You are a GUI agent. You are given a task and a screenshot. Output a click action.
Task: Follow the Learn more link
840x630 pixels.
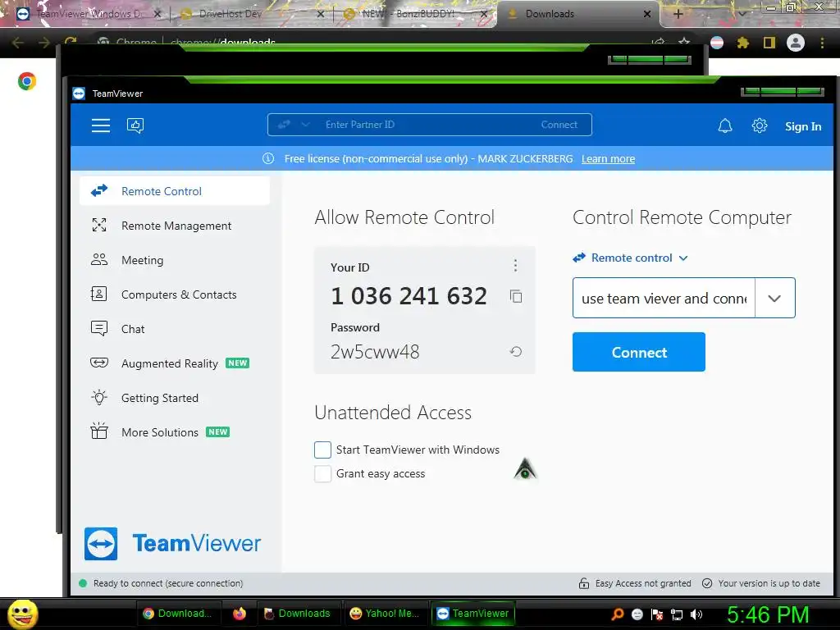tap(608, 158)
